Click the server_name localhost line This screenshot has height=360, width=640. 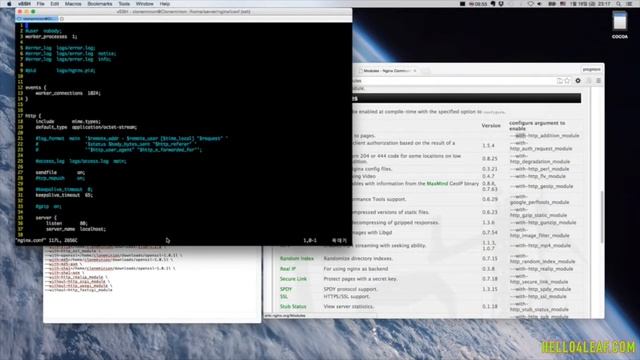click(76, 229)
